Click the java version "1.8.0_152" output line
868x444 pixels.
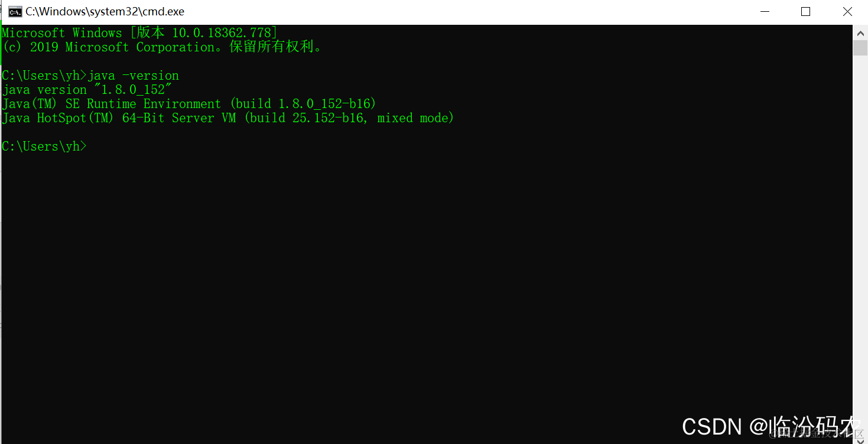pyautogui.click(x=87, y=90)
